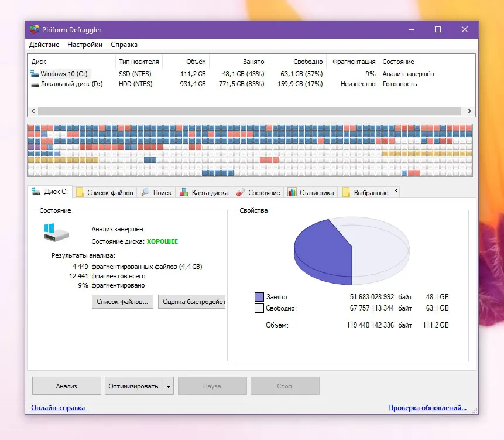Click the magnifier icon on Поиск tab
Image resolution: width=504 pixels, height=440 pixels.
(x=145, y=192)
